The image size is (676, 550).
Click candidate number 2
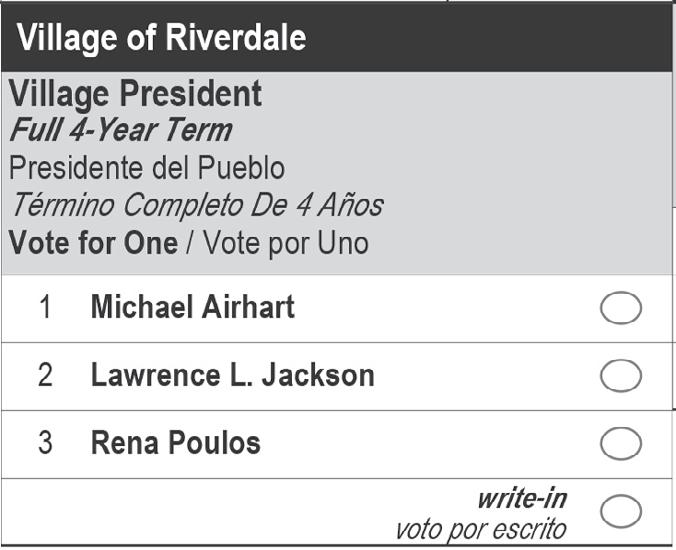tap(45, 375)
